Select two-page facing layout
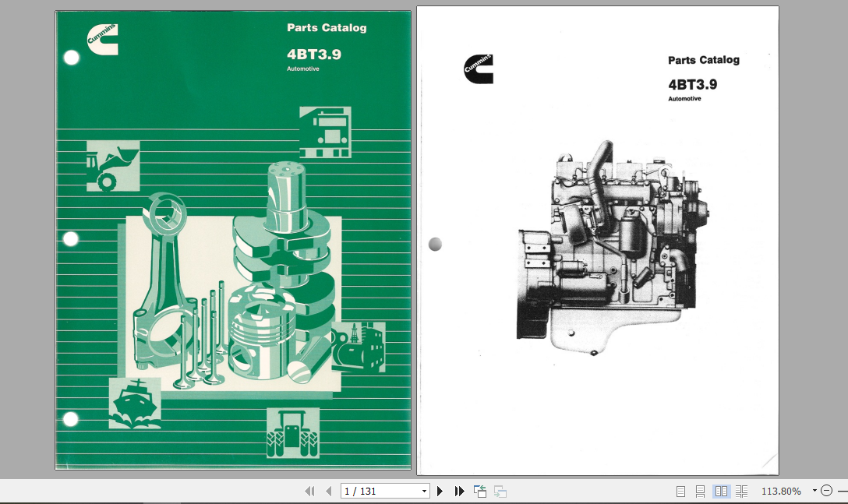848x504 pixels. coord(721,491)
